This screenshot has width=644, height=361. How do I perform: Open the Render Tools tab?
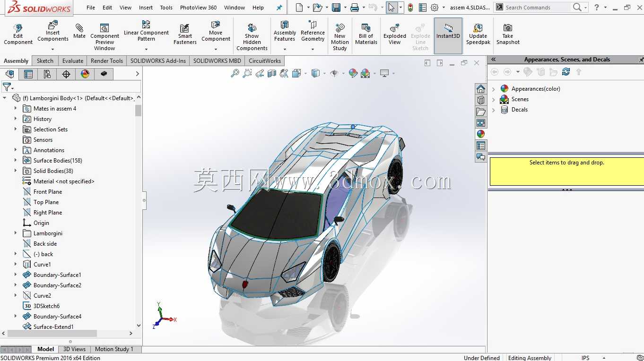click(x=107, y=60)
